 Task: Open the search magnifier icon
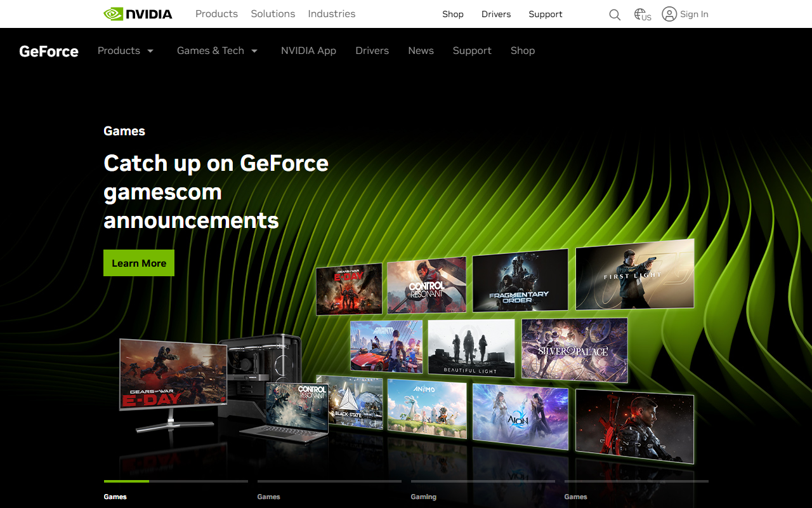[615, 15]
